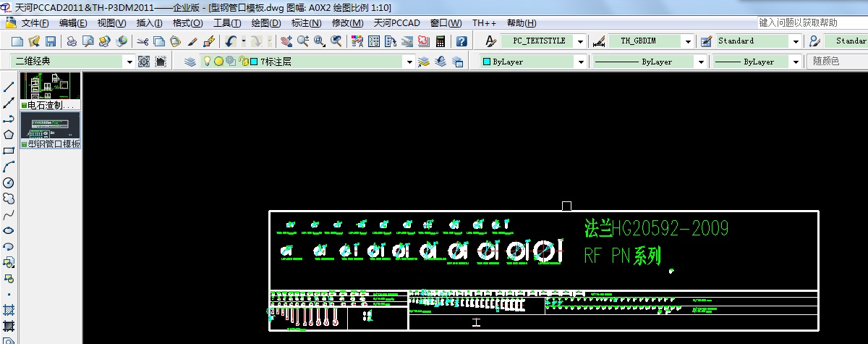Click the Table Style icon
868x344 pixels.
click(706, 41)
